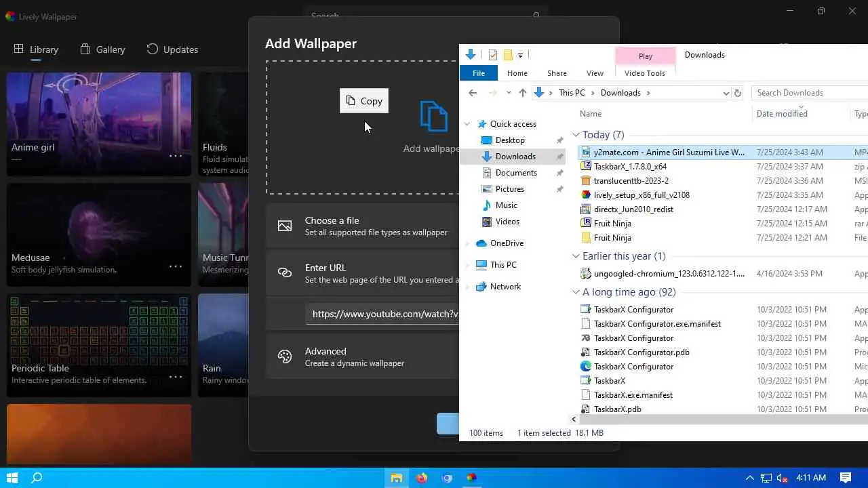Select Pictures in the navigation pane
Screen dimensions: 868x488
coord(509,189)
